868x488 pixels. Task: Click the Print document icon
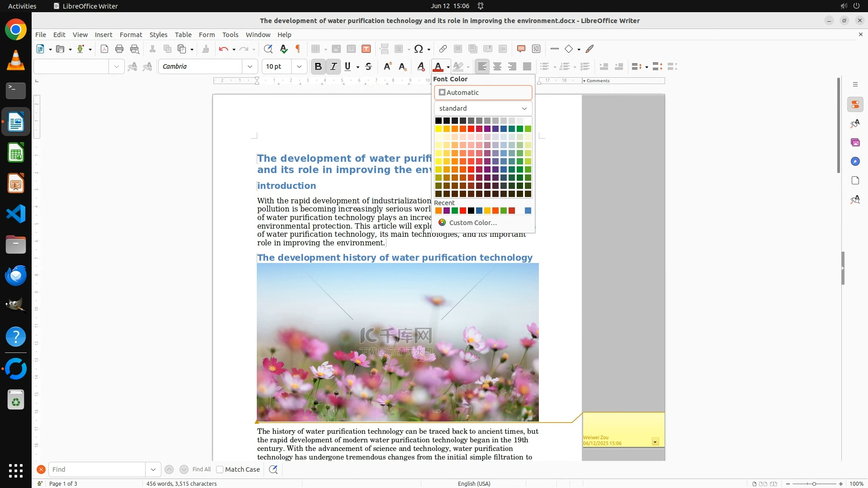click(x=119, y=49)
